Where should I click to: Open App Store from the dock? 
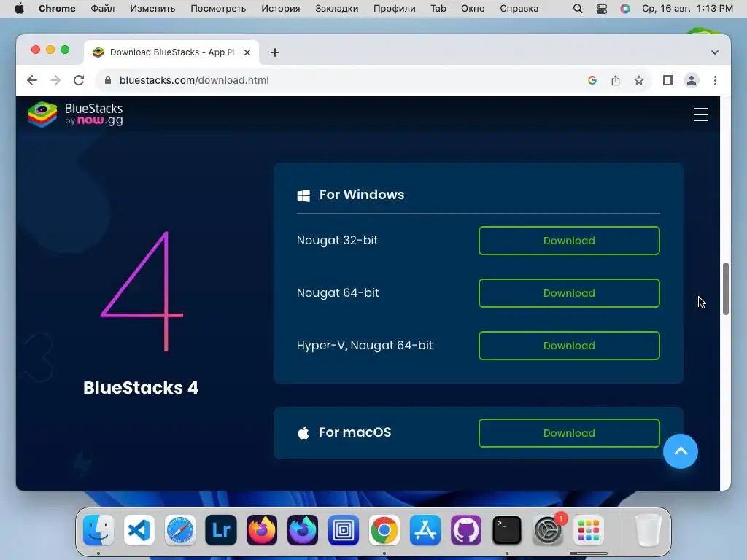click(x=425, y=530)
